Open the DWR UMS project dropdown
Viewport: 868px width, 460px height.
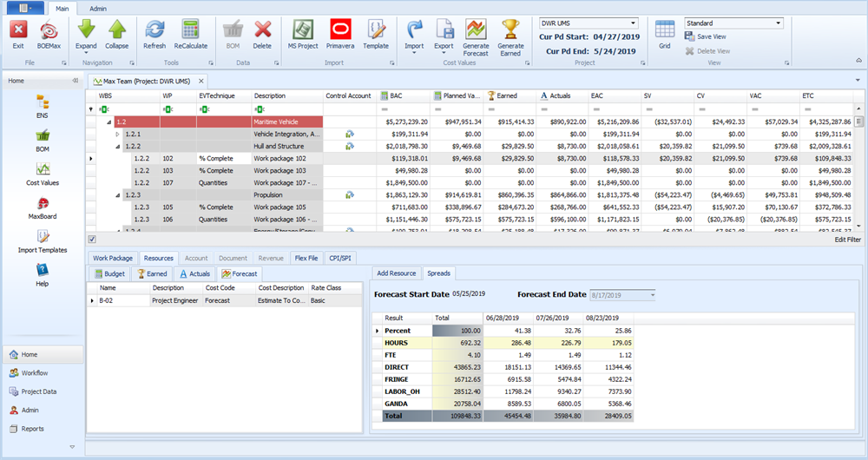tap(633, 23)
